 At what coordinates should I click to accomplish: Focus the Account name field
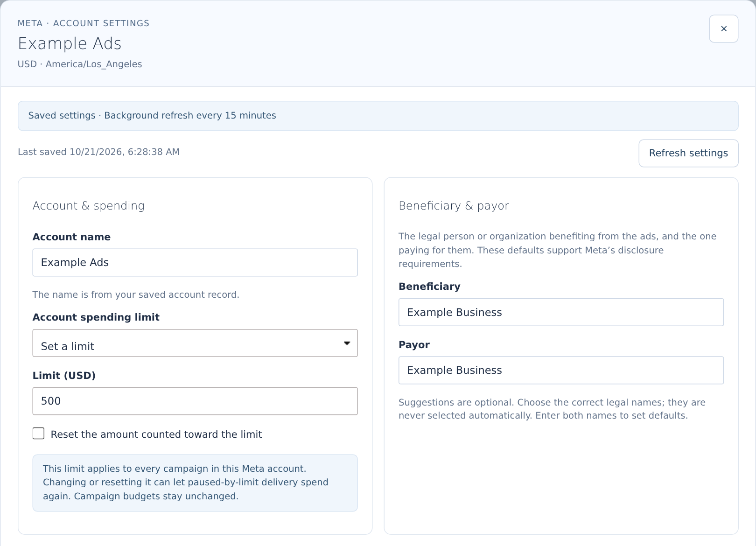(195, 262)
